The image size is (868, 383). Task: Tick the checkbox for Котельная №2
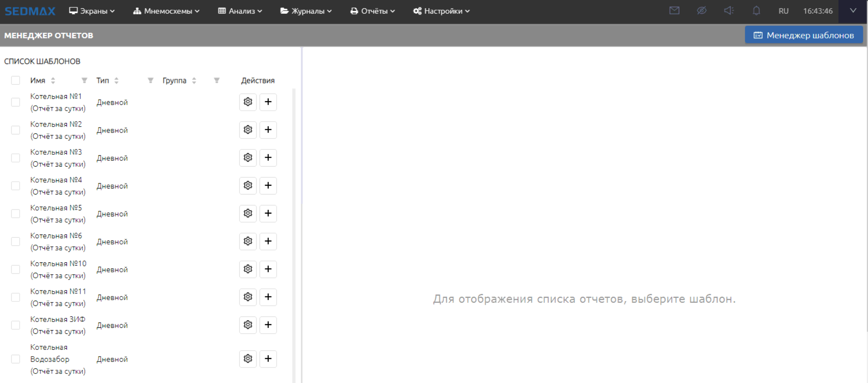15,130
